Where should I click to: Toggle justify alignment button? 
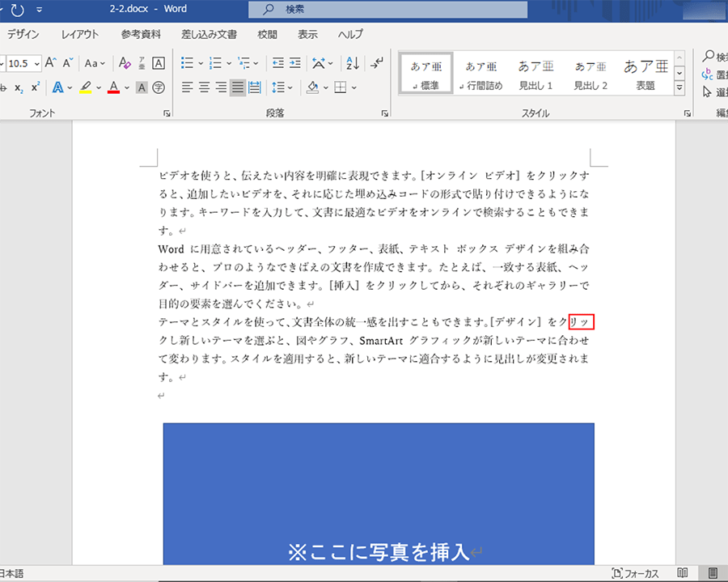(238, 87)
